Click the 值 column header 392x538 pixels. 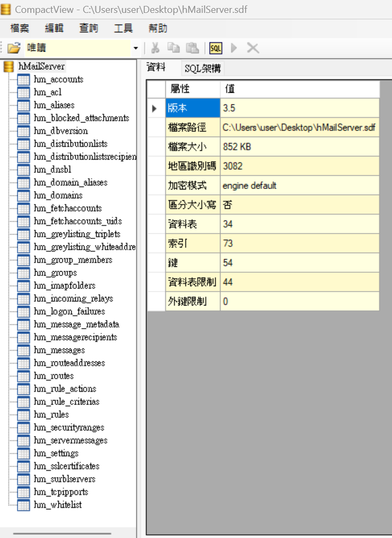[300, 89]
